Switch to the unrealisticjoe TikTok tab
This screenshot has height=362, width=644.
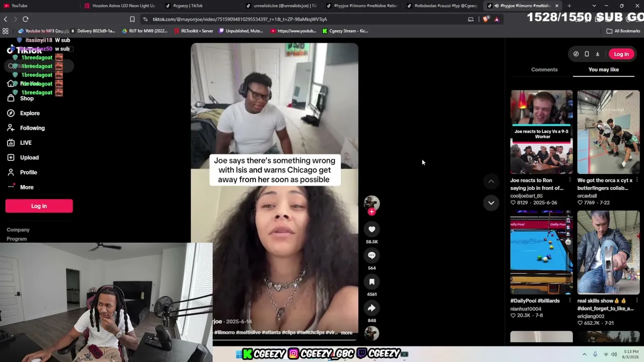[x=282, y=6]
